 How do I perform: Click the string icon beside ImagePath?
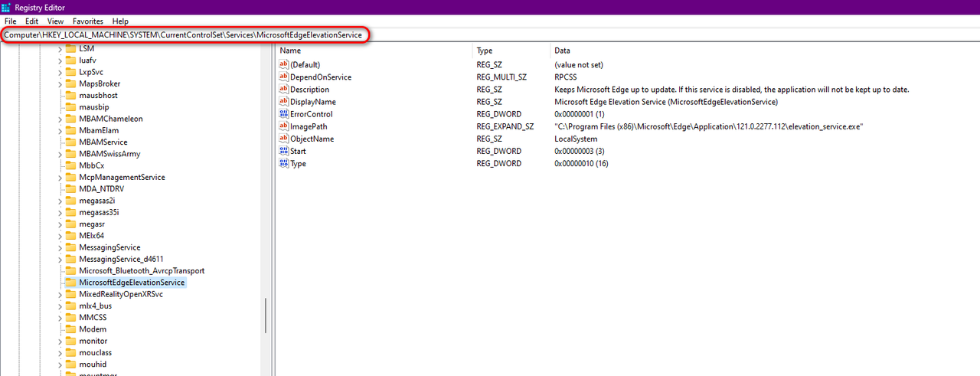click(x=284, y=126)
